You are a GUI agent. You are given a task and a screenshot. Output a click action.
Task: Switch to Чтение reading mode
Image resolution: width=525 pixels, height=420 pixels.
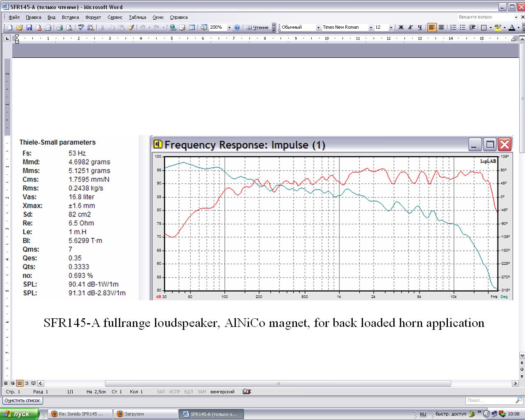[x=258, y=27]
